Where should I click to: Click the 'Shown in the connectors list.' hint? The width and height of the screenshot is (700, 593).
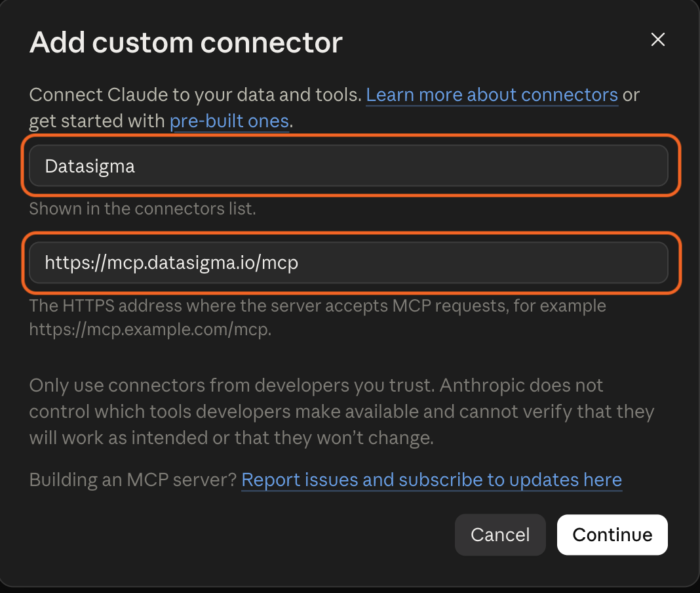coord(142,209)
